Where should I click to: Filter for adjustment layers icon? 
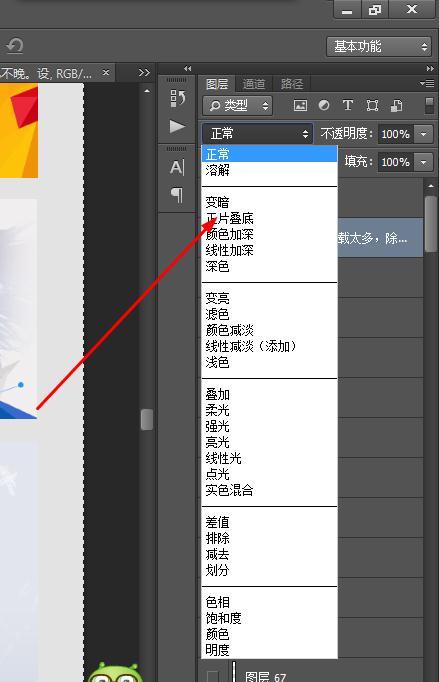tap(324, 106)
